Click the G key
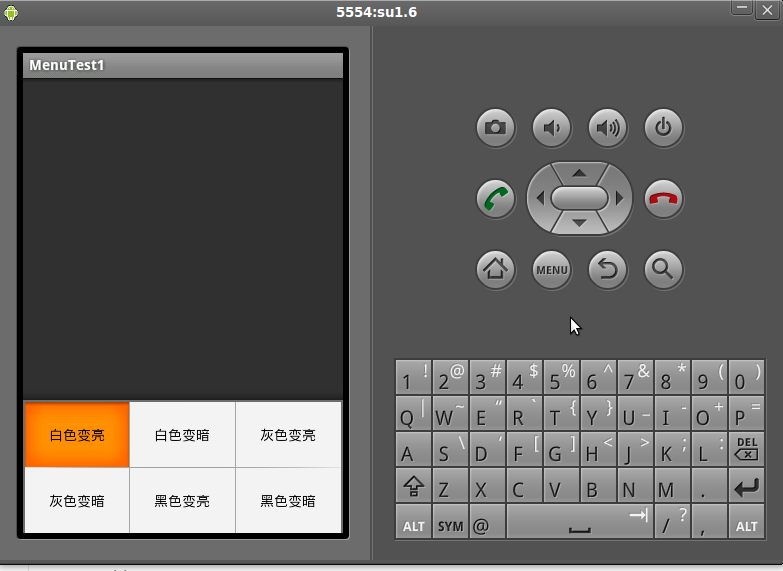 point(561,449)
